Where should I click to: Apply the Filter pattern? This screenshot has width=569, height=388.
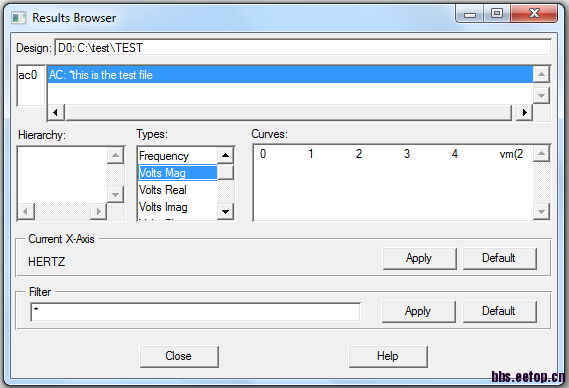point(418,311)
